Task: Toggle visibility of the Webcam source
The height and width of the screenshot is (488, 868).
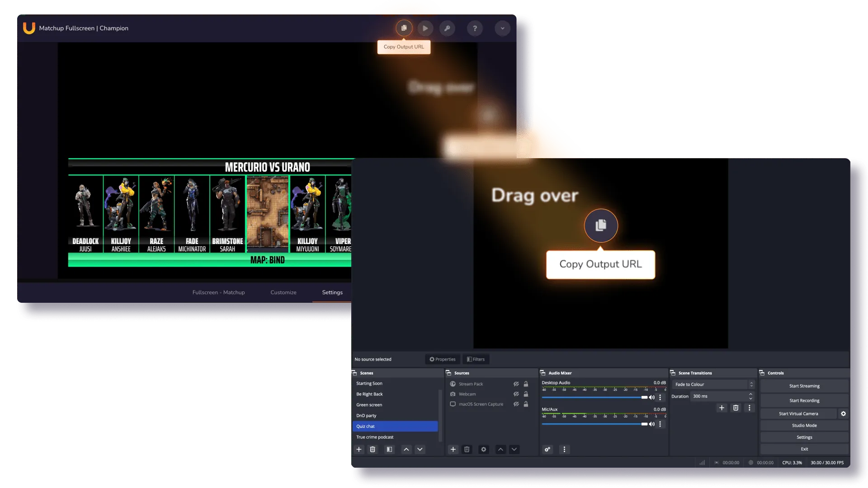Action: point(516,394)
